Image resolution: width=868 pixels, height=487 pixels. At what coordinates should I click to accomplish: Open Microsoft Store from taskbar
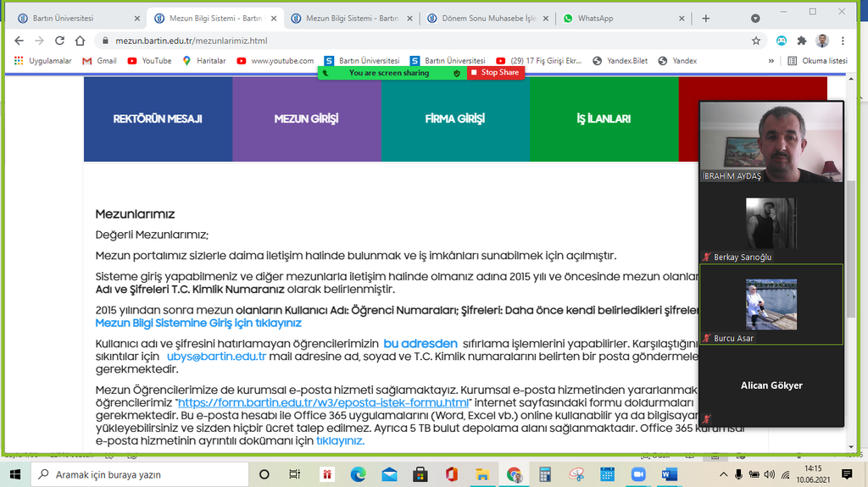[x=420, y=474]
